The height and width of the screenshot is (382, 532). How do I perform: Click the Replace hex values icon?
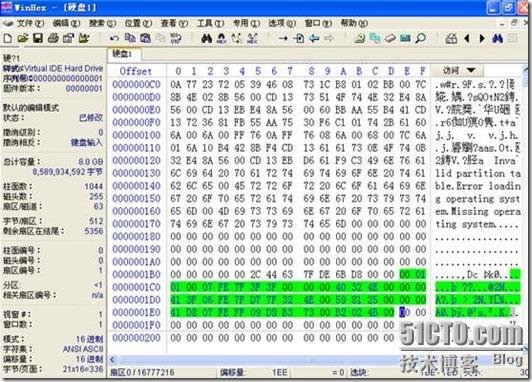(252, 38)
